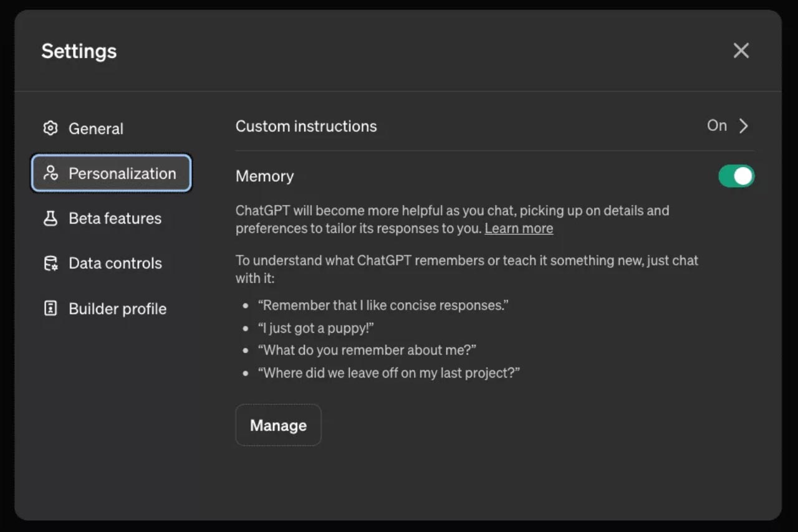Viewport: 798px width, 532px height.
Task: Click the Memory heading label
Action: click(x=264, y=176)
